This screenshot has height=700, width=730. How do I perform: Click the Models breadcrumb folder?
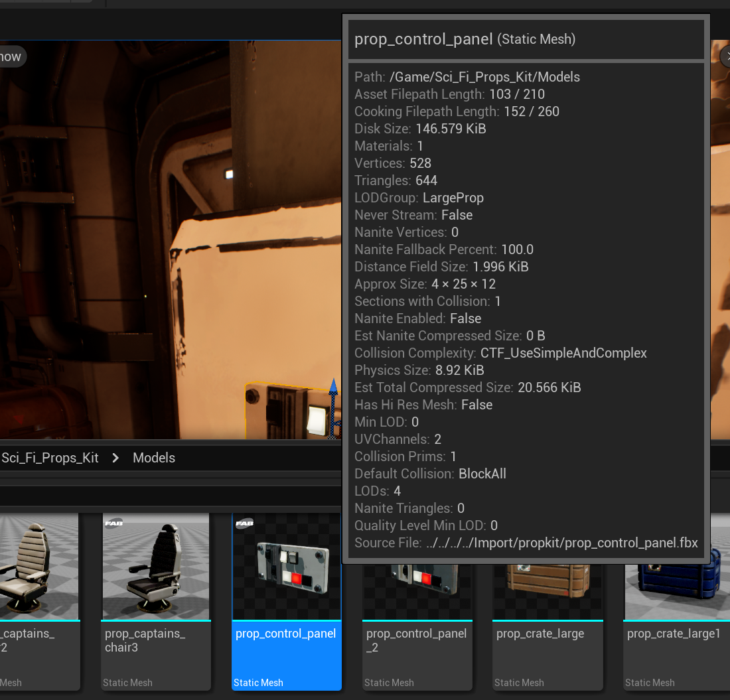click(154, 458)
